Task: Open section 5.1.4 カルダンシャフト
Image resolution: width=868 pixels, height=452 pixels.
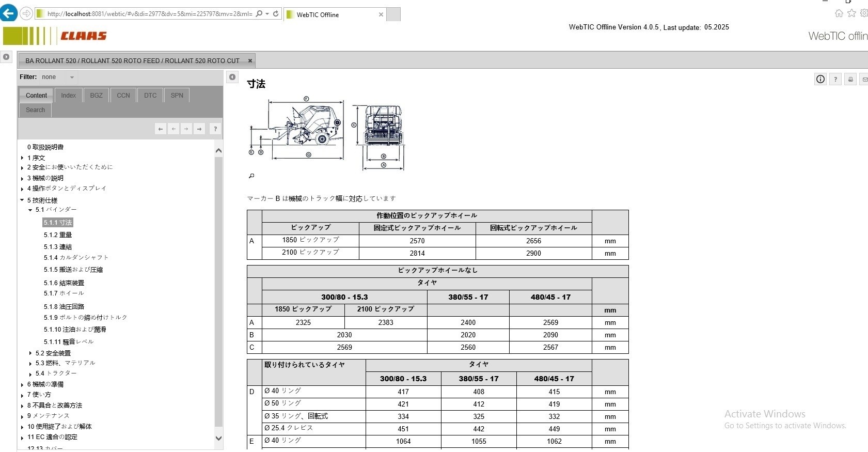Action: tap(76, 257)
